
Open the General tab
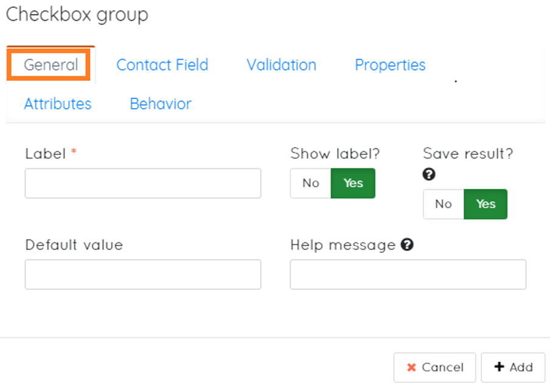point(51,65)
